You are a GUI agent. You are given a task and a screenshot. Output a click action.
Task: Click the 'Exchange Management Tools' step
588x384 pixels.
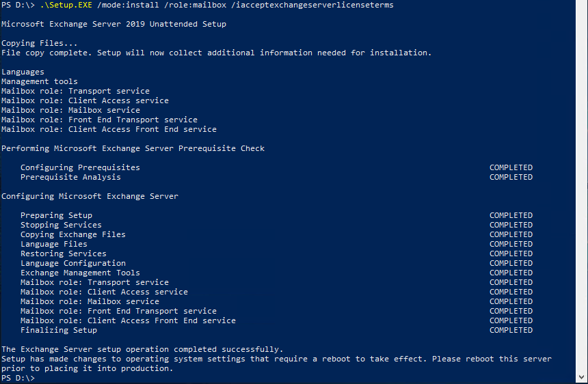click(x=80, y=273)
